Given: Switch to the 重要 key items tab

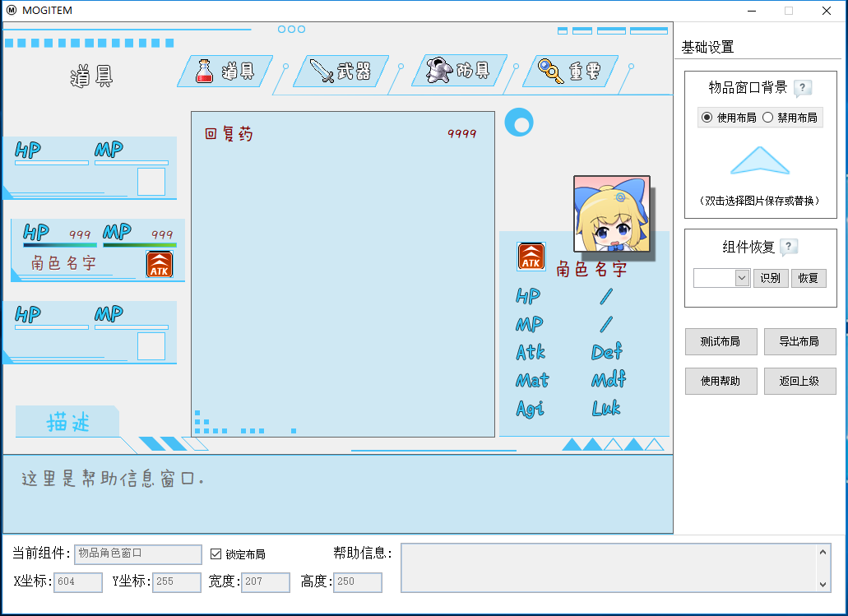Looking at the screenshot, I should (570, 71).
